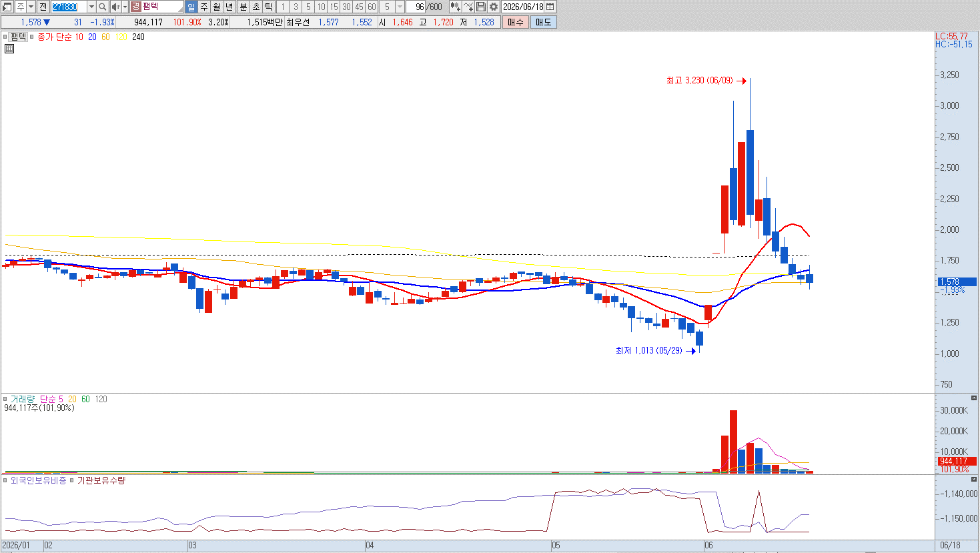Click the speaker sound icon
The image size is (980, 553).
(115, 7)
